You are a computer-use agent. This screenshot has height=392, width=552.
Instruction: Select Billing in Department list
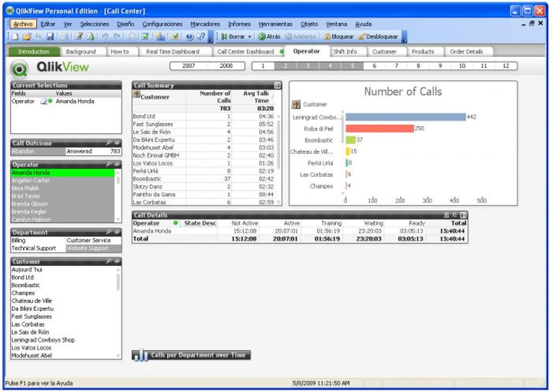[x=38, y=240]
